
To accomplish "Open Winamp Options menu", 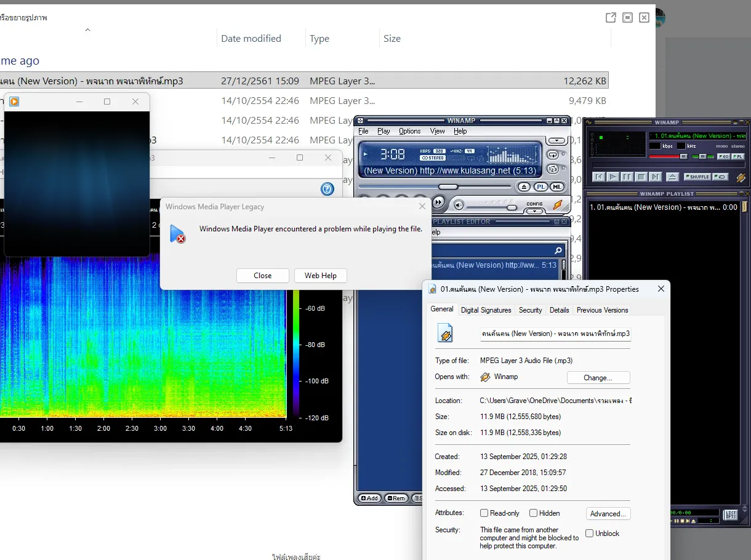I will tap(409, 131).
